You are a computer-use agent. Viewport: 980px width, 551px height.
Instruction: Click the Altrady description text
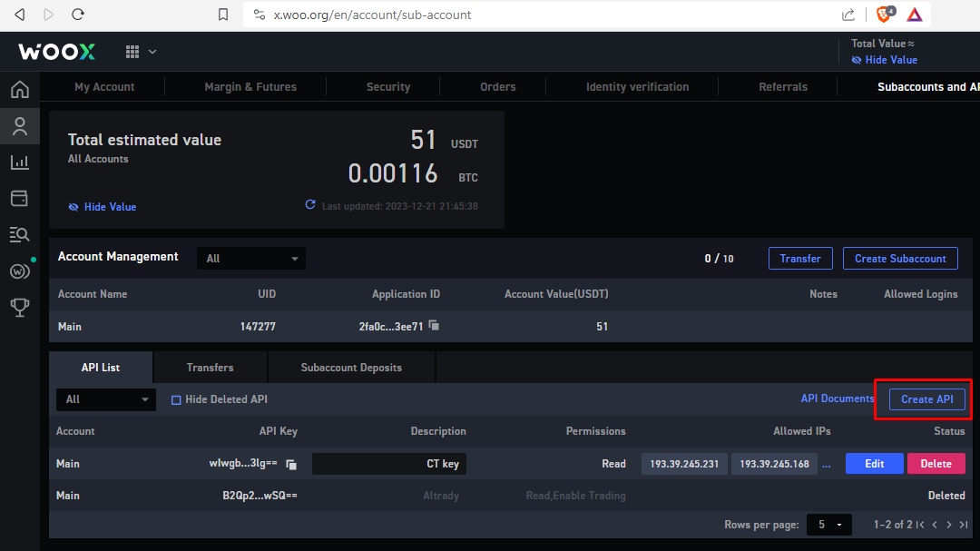(441, 496)
